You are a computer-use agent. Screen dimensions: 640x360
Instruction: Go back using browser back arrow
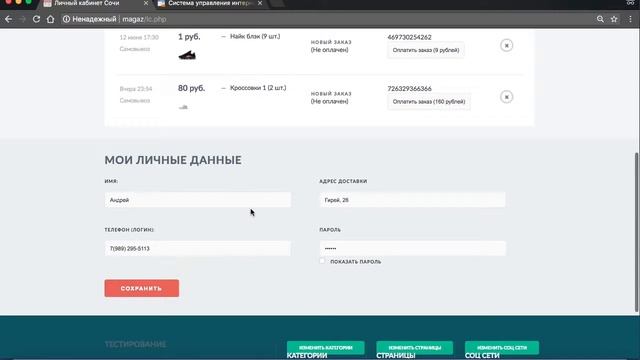tap(9, 19)
